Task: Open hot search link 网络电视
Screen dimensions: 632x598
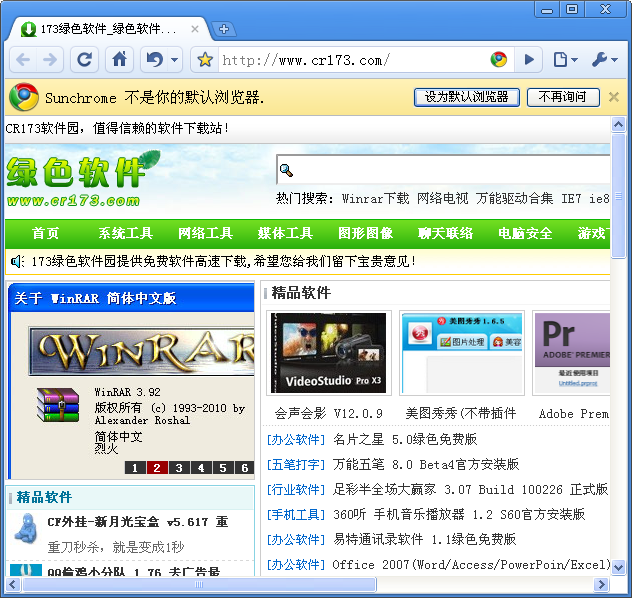Action: tap(442, 199)
